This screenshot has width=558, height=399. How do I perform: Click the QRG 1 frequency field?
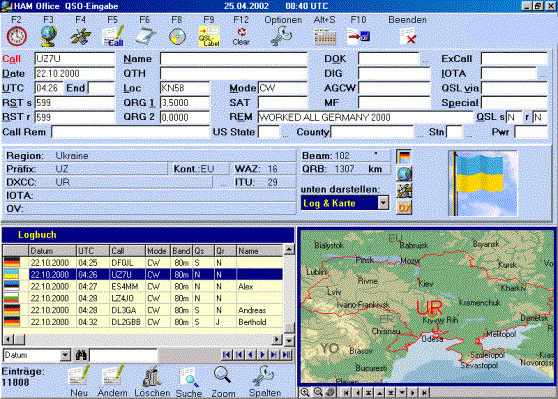click(185, 103)
